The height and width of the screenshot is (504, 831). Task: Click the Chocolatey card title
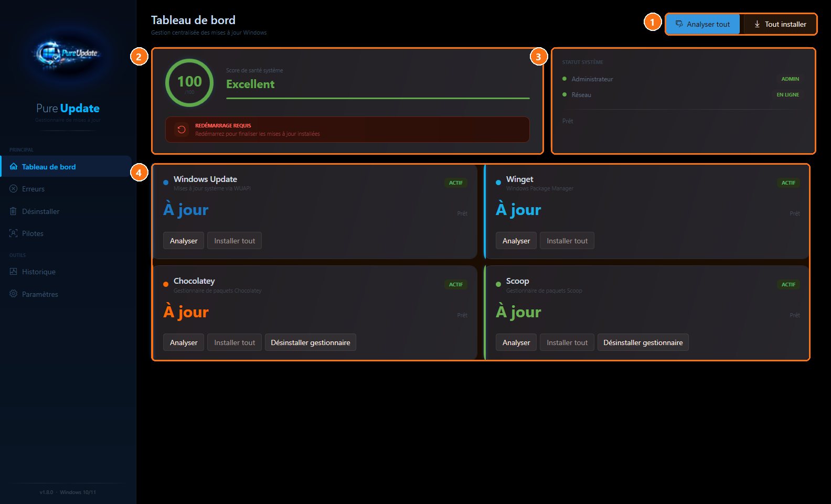point(194,281)
